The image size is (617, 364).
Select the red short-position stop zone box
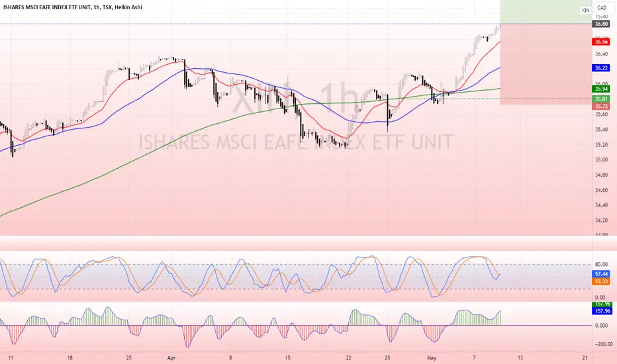(x=546, y=64)
